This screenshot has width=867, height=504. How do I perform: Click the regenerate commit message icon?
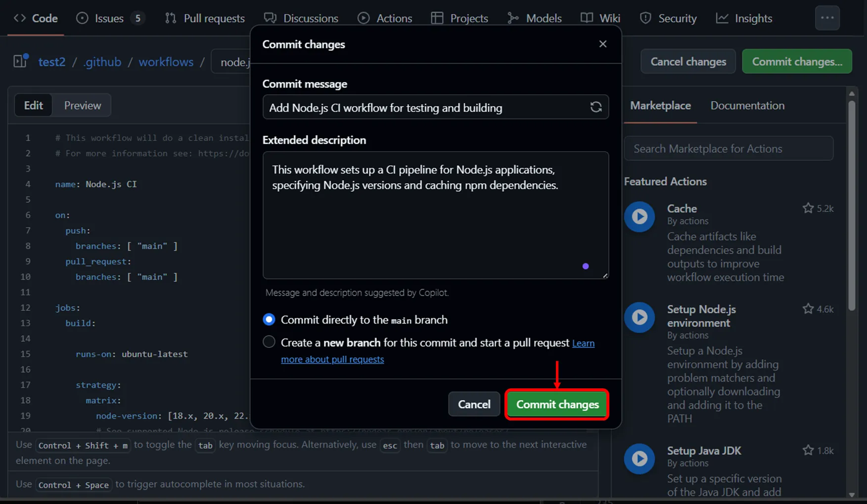(x=595, y=107)
